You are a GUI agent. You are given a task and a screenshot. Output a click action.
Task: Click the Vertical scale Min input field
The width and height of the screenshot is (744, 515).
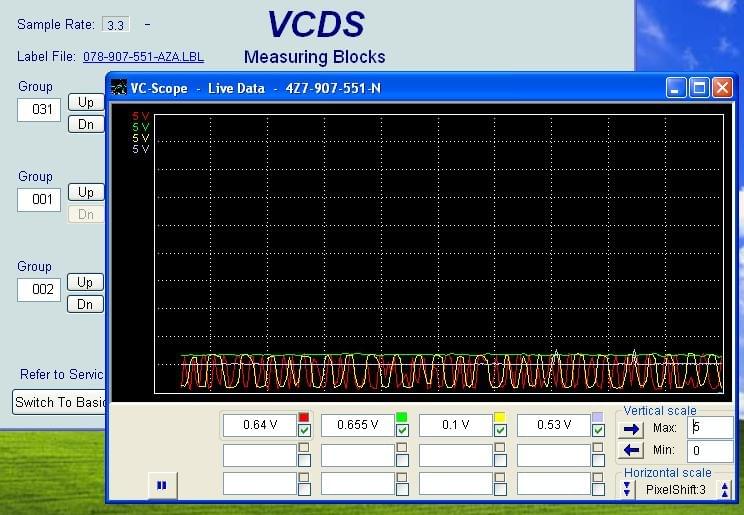pyautogui.click(x=710, y=450)
